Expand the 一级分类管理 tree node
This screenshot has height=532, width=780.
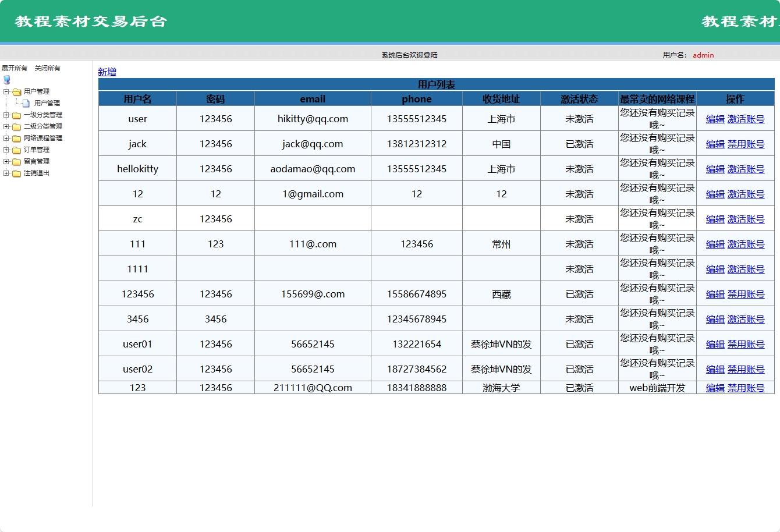[x=6, y=115]
